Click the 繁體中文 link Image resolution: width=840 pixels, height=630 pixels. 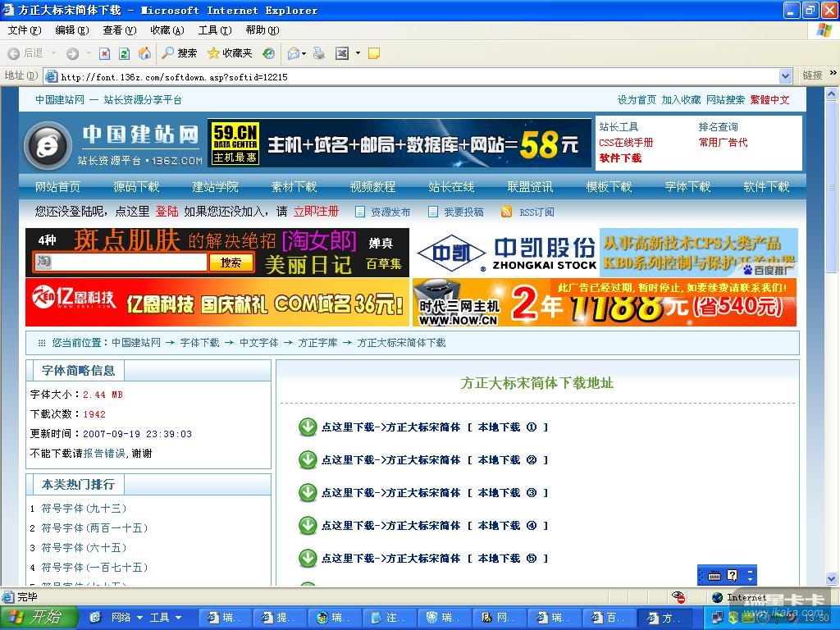click(x=769, y=99)
